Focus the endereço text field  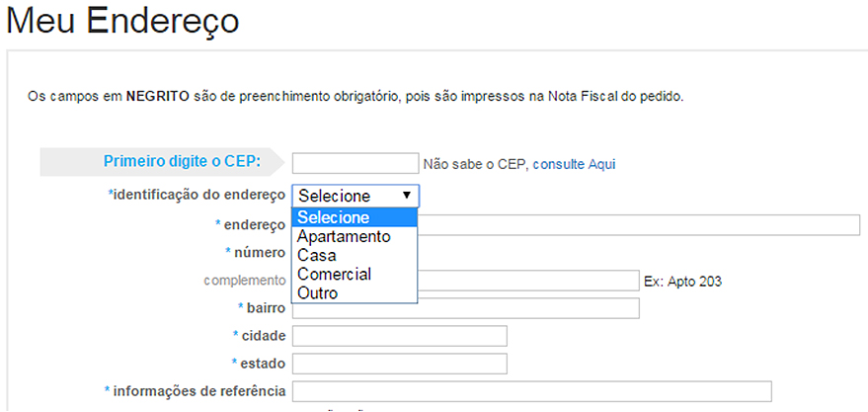tap(640, 224)
